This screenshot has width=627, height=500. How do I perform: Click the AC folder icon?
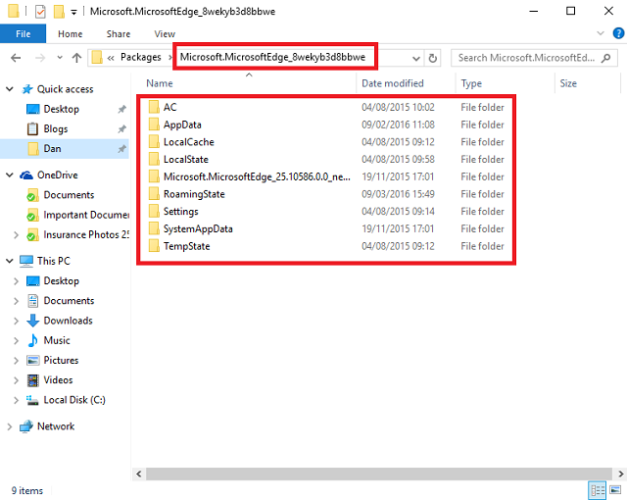pyautogui.click(x=154, y=107)
